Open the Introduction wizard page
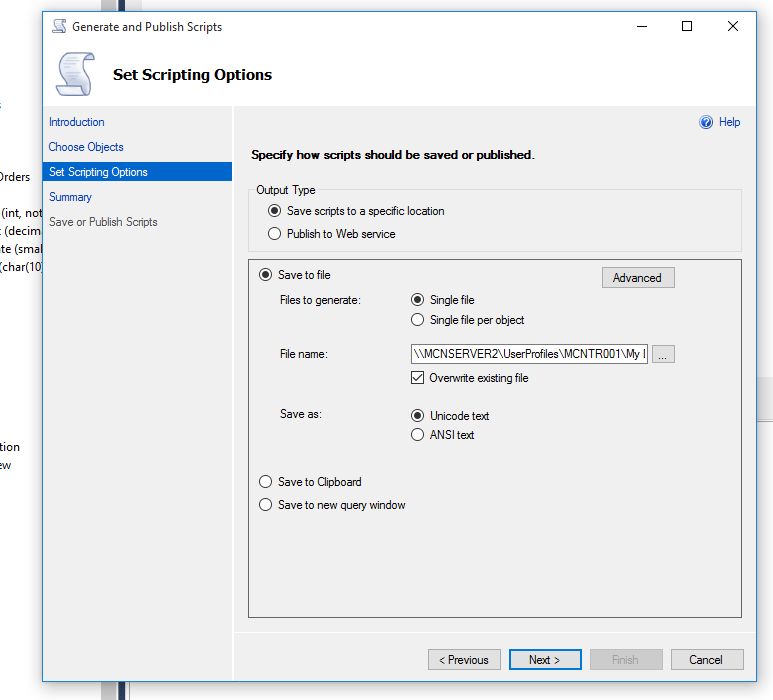This screenshot has width=773, height=700. [x=77, y=122]
